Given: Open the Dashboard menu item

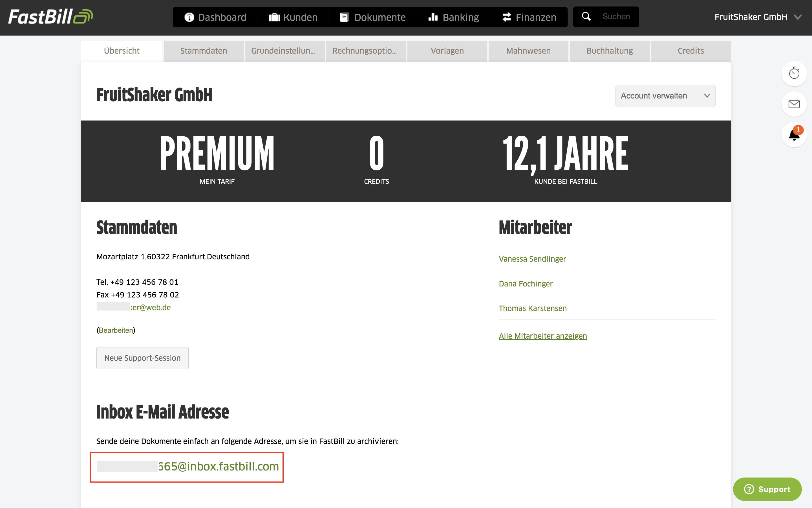Looking at the screenshot, I should click(215, 17).
